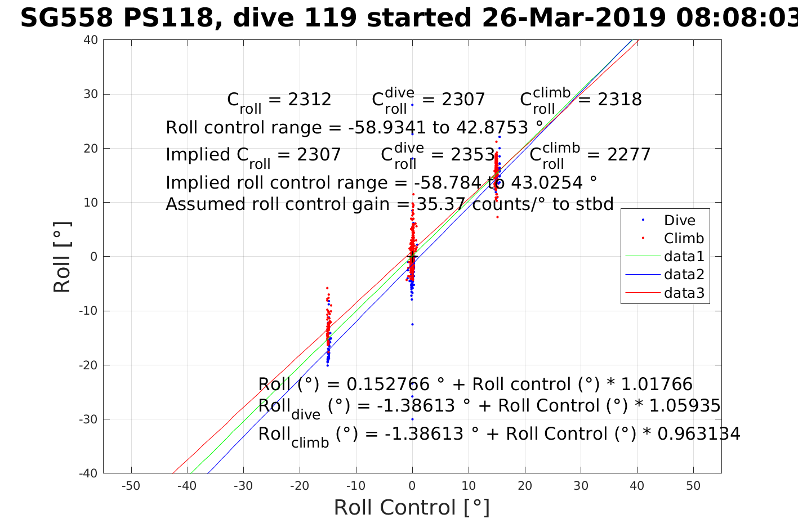Click the Climb entry in the legend
The height and width of the screenshot is (532, 798).
coord(684,239)
